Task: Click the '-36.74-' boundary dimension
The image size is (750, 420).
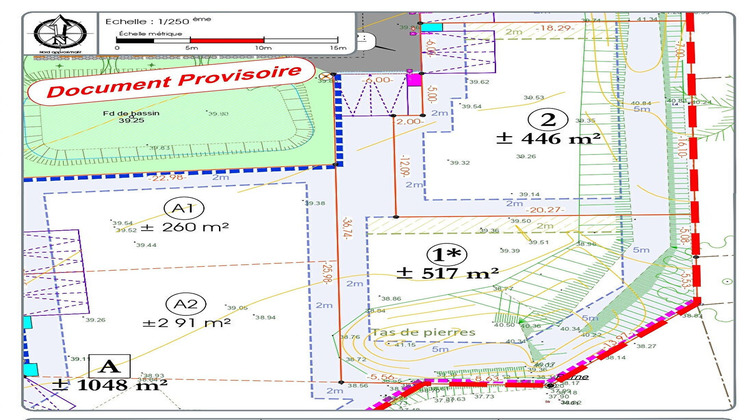Action: tap(348, 229)
